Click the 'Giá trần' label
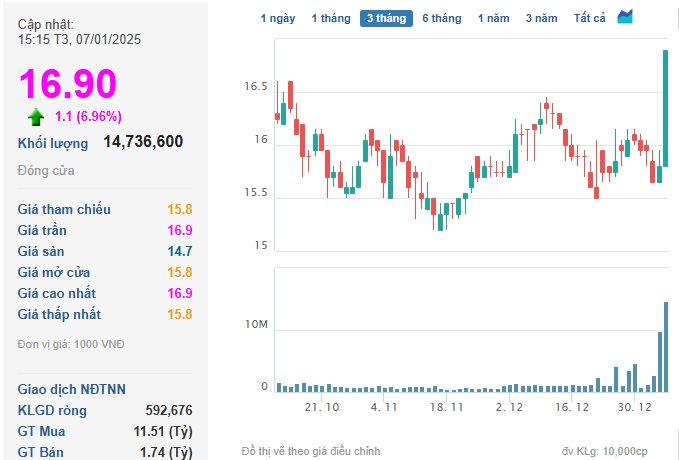 coord(42,230)
